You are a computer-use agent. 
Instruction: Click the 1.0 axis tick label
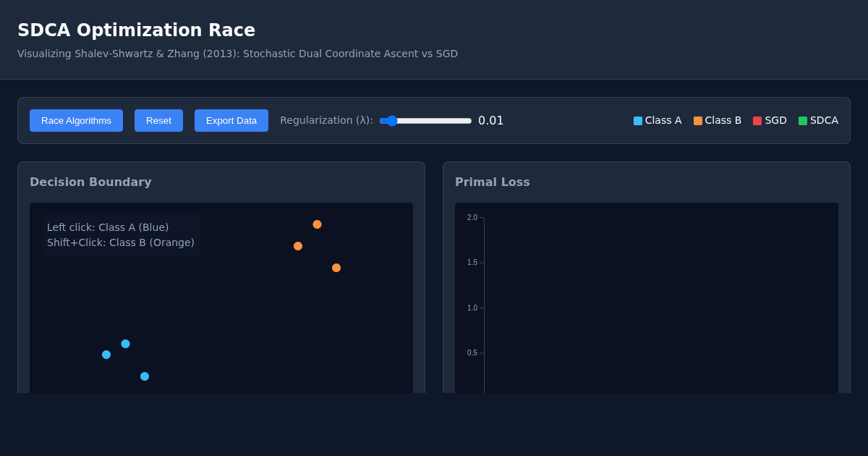pos(472,308)
